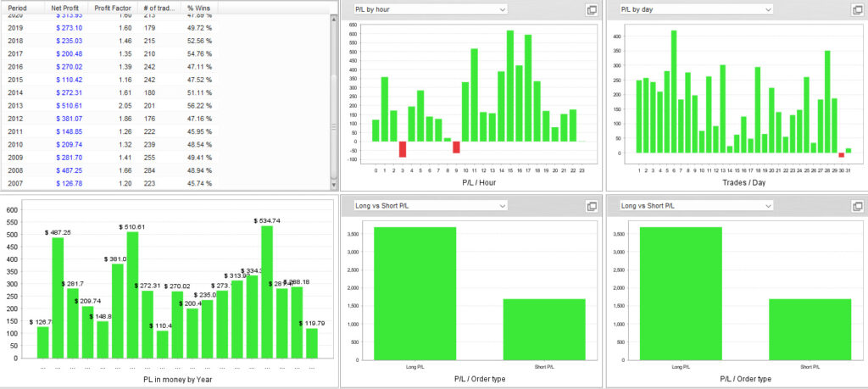Pop out the P/L by day chart

pos(857,9)
